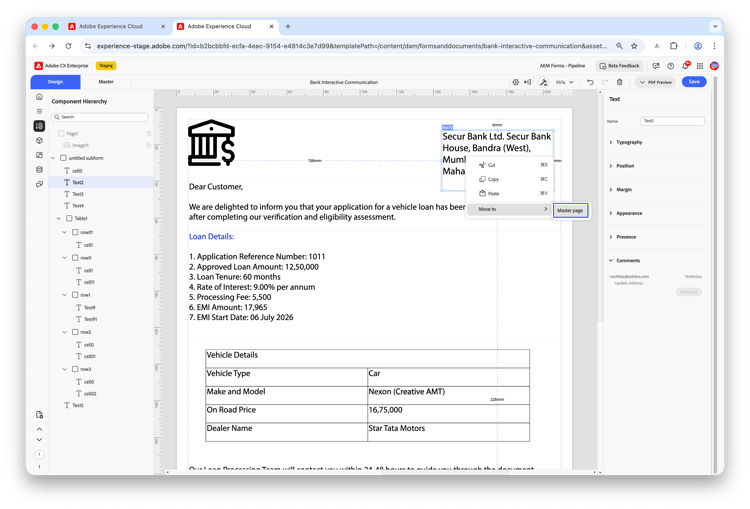Image resolution: width=750 pixels, height=509 pixels.
Task: Tick the row1 checkbox
Action: click(x=75, y=295)
